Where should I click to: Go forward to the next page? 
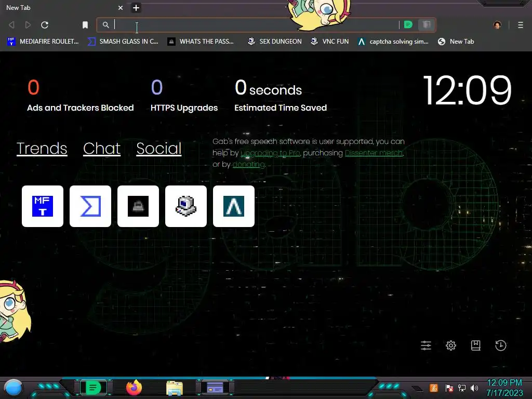point(28,25)
